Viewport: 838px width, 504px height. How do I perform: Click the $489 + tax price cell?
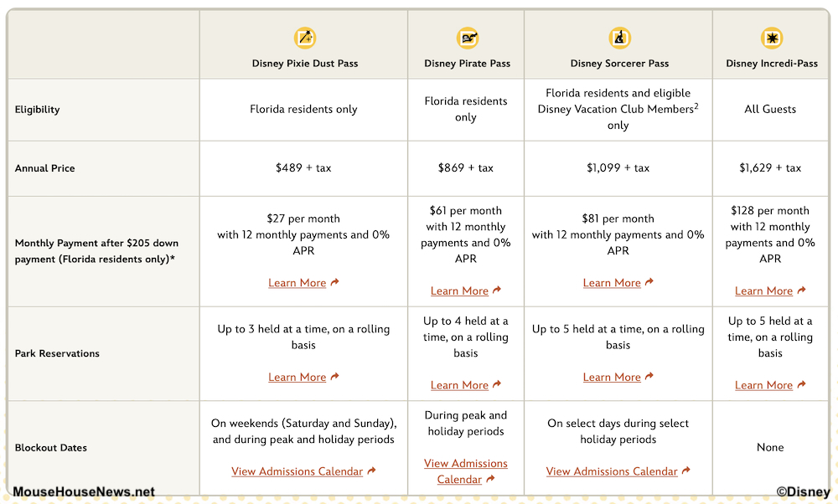(303, 168)
